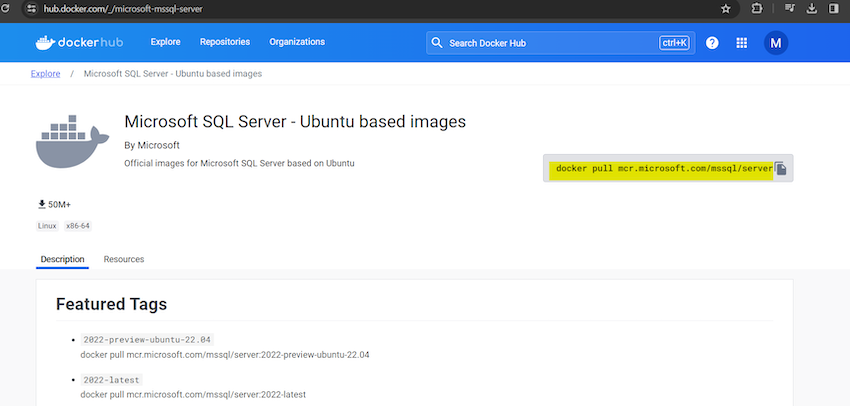
Task: Open the browser side panel icon
Action: point(833,9)
